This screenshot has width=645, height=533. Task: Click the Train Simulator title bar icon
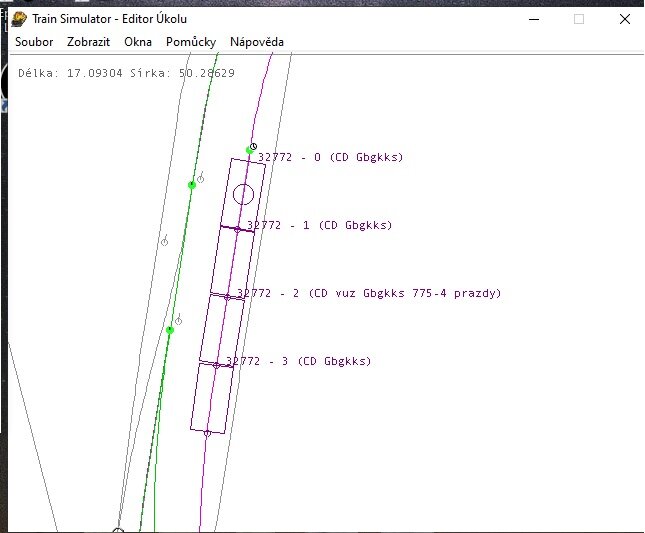pyautogui.click(x=17, y=18)
